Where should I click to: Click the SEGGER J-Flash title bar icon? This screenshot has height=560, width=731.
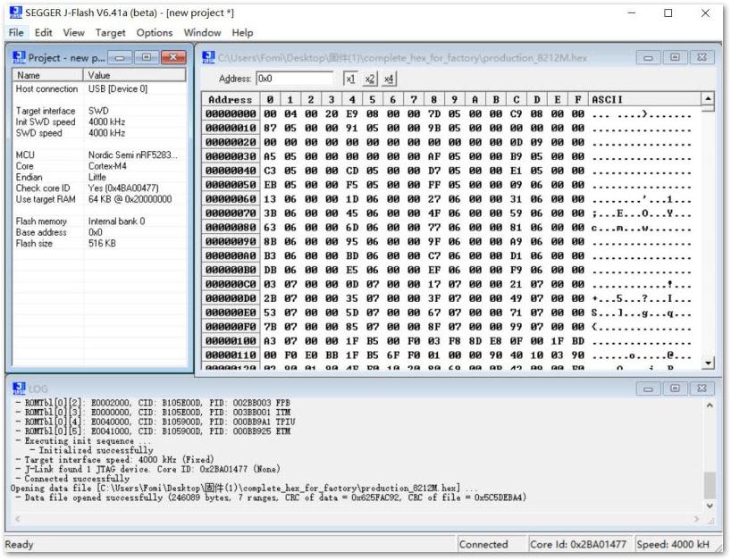click(15, 13)
